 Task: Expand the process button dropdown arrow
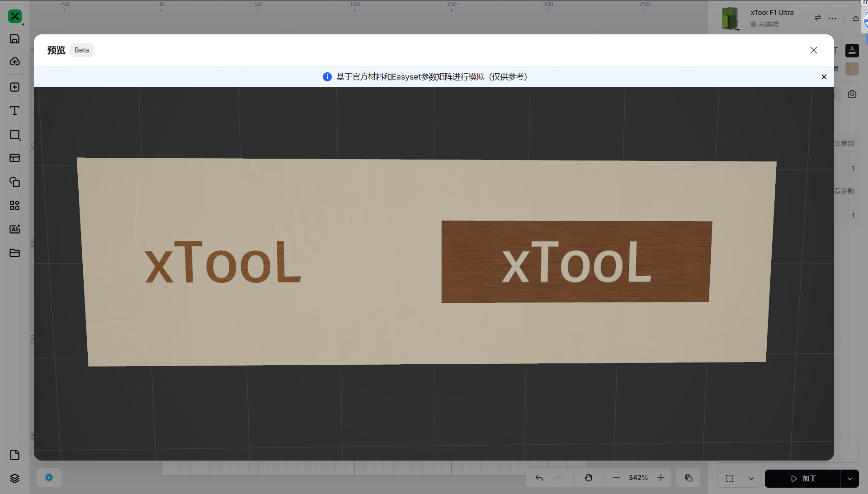click(x=849, y=479)
